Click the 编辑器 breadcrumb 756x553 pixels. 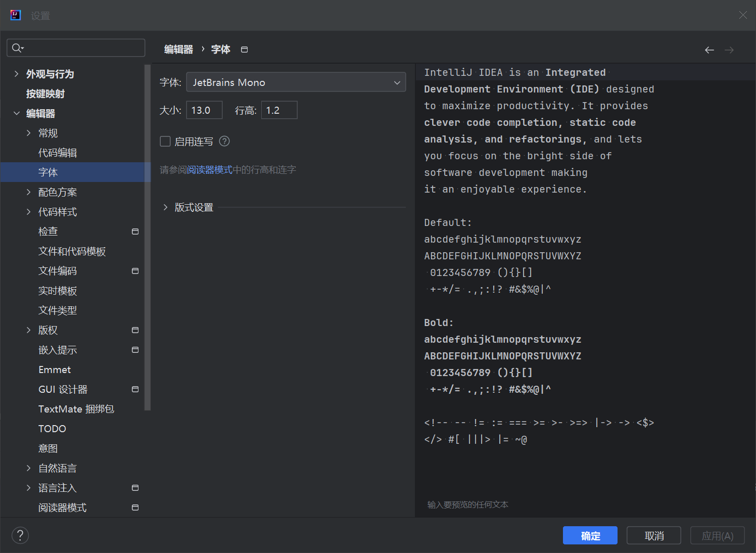pos(178,50)
